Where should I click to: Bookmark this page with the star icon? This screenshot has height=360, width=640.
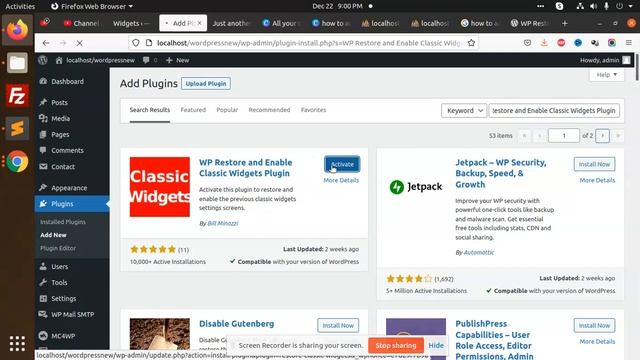[471, 43]
